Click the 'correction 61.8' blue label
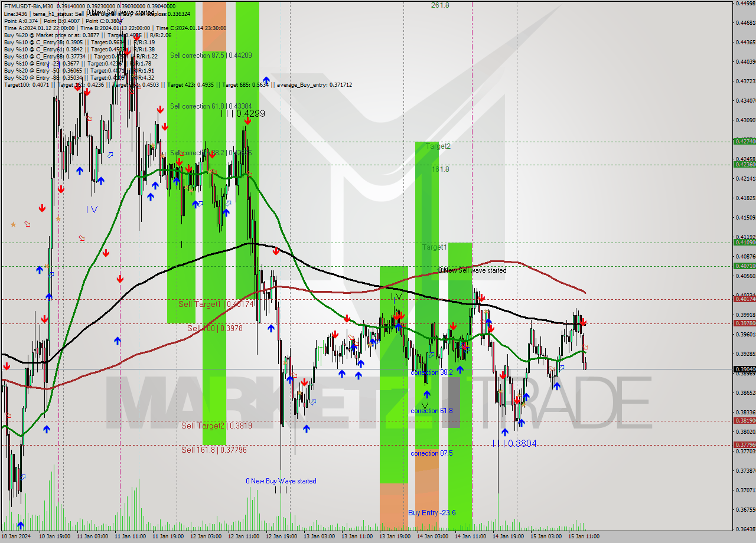Screen dimensions: 756x543 pos(432,411)
